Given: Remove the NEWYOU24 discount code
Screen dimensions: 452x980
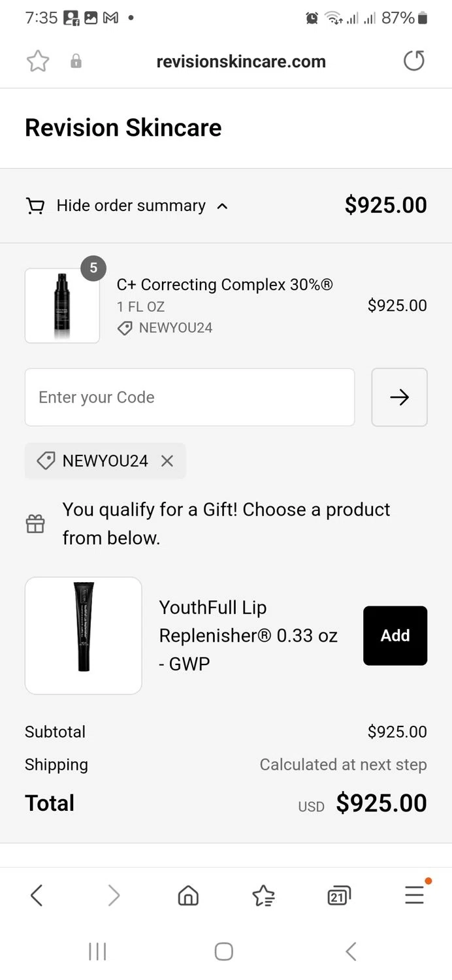Looking at the screenshot, I should 167,461.
